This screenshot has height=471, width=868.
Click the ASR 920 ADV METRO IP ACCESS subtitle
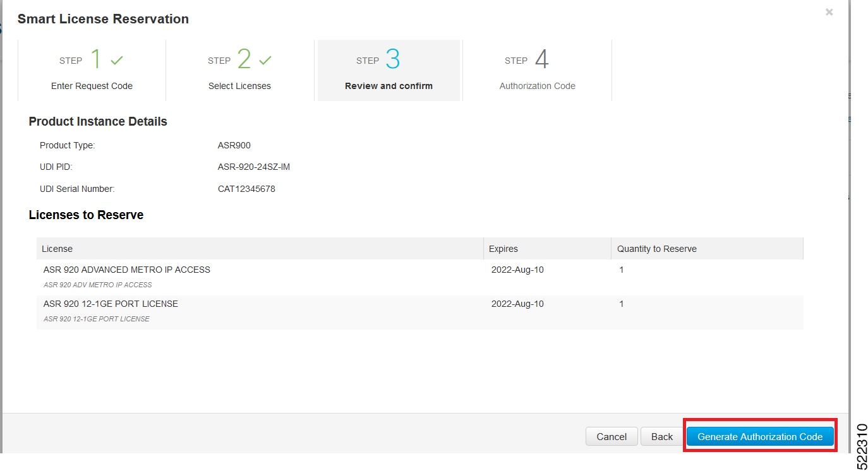[98, 285]
